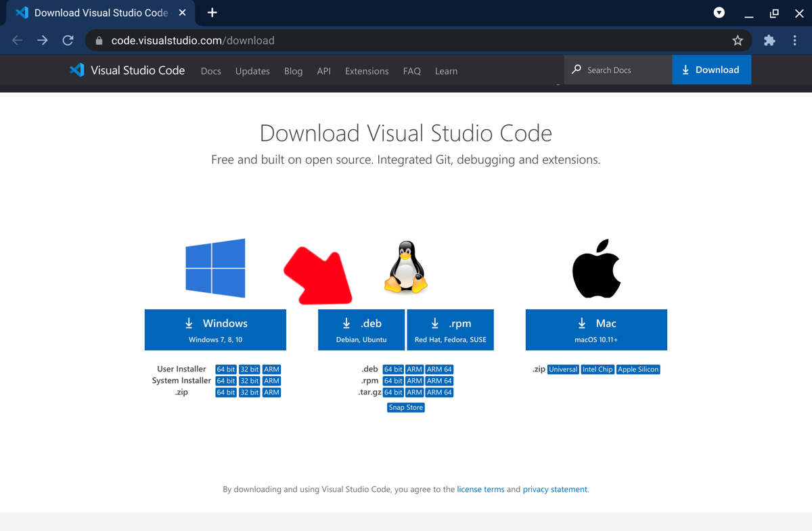Open the browser three-dot menu
The width and height of the screenshot is (812, 531).
tap(795, 41)
